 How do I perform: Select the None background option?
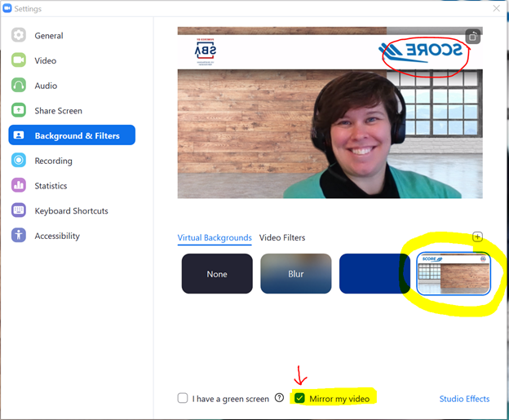point(217,274)
